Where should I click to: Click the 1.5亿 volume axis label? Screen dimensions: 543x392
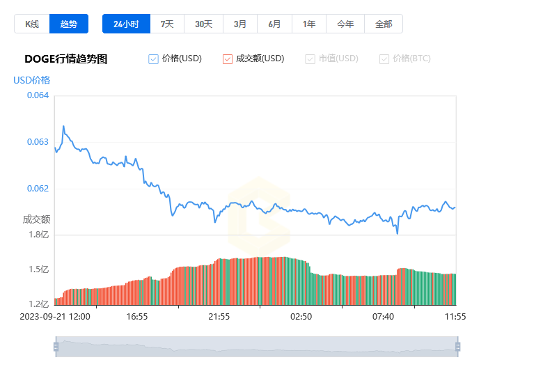coord(39,269)
